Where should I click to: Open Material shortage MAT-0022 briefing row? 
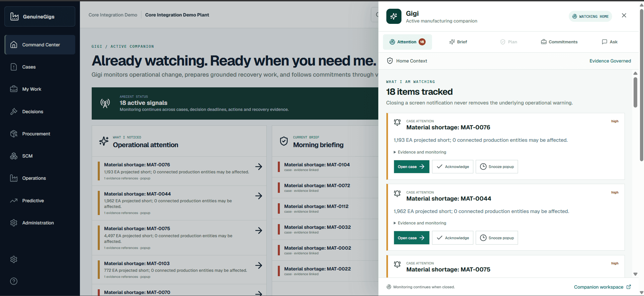[325, 271]
